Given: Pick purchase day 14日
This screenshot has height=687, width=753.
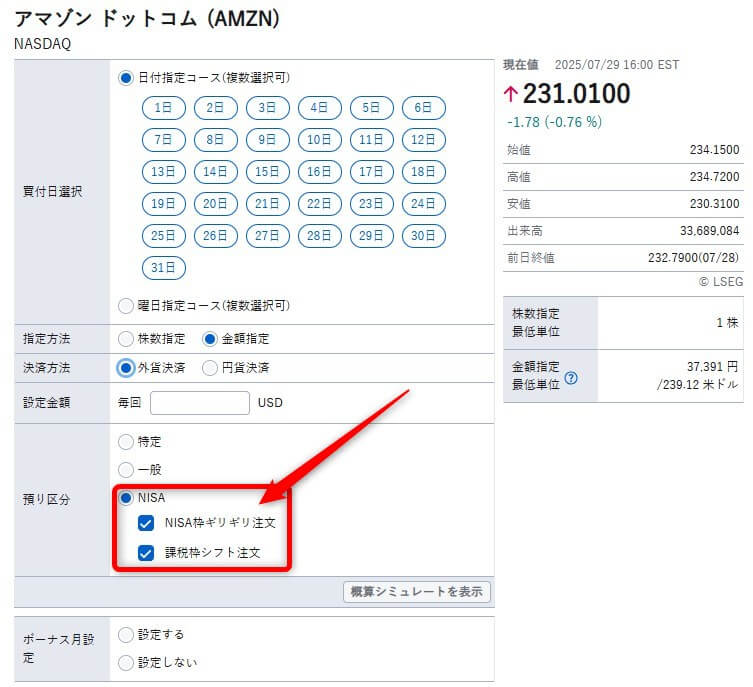Looking at the screenshot, I should 216,172.
